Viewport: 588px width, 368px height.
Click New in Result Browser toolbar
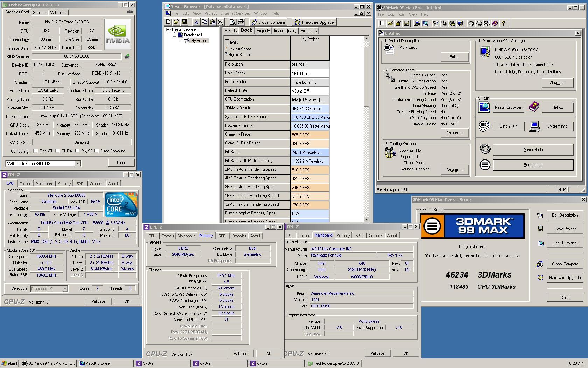tap(168, 22)
